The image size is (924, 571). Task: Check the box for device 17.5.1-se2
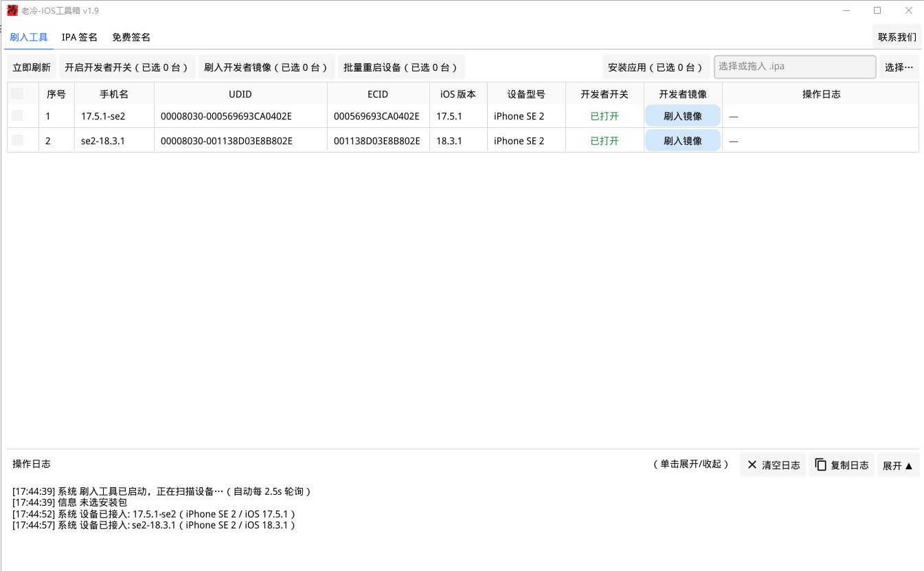(17, 116)
